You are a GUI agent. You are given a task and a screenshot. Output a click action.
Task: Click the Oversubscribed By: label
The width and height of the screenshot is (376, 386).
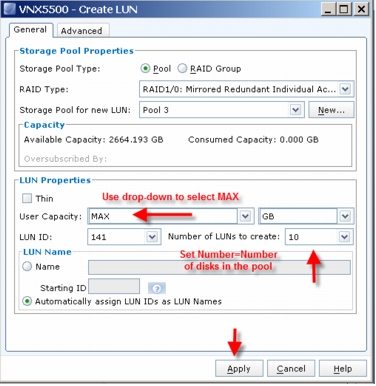point(65,159)
